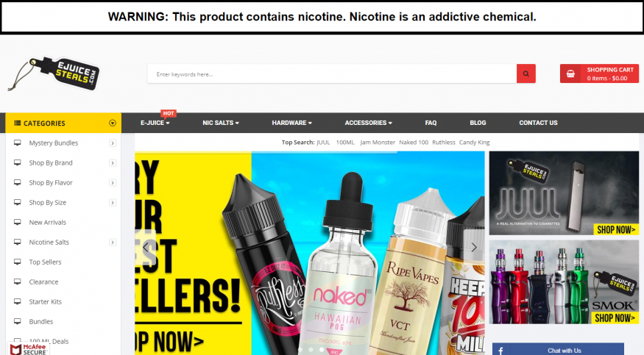Click the keyword search input field
Image resolution: width=644 pixels, height=355 pixels.
coord(332,73)
